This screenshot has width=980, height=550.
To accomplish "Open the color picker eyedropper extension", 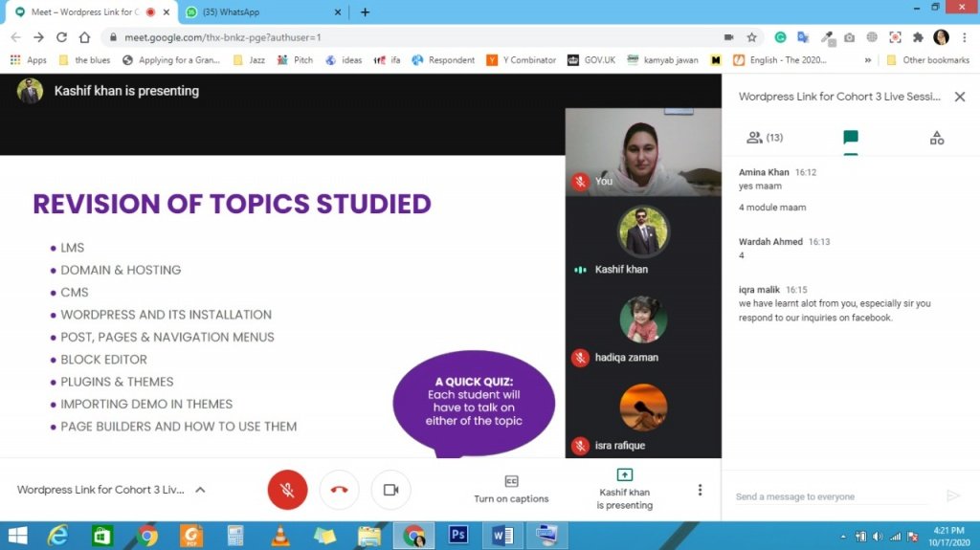I will (828, 38).
